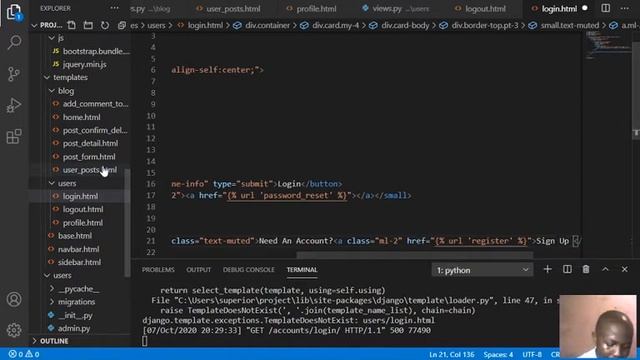Viewport: 640px width, 360px height.
Task: Open editor more actions ellipsis
Action: pos(625,8)
